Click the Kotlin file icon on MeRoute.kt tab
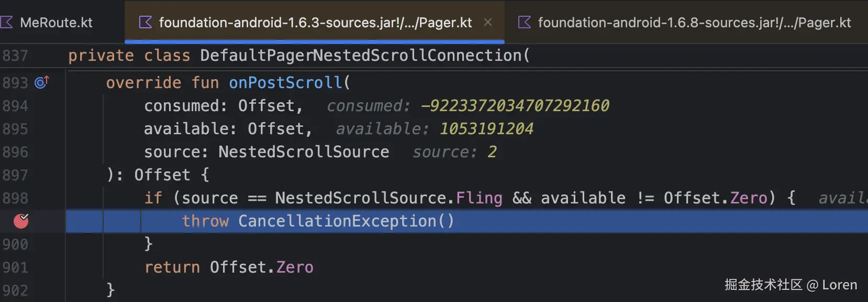Screen dimensions: 868x302 [7, 23]
